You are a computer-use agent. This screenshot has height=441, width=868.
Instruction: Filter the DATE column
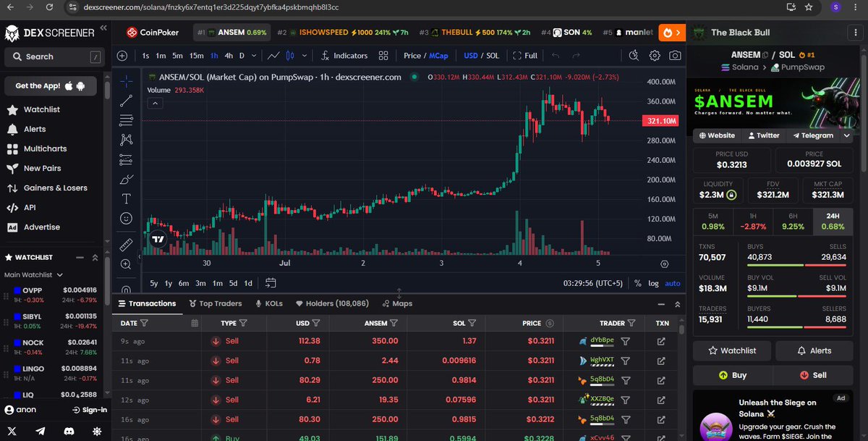pyautogui.click(x=144, y=323)
